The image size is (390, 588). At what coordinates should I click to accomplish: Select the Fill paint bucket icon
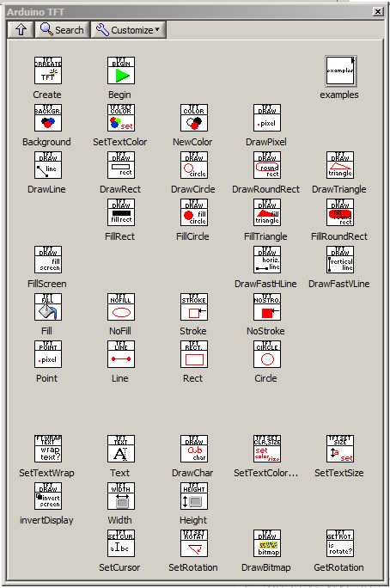coord(48,307)
